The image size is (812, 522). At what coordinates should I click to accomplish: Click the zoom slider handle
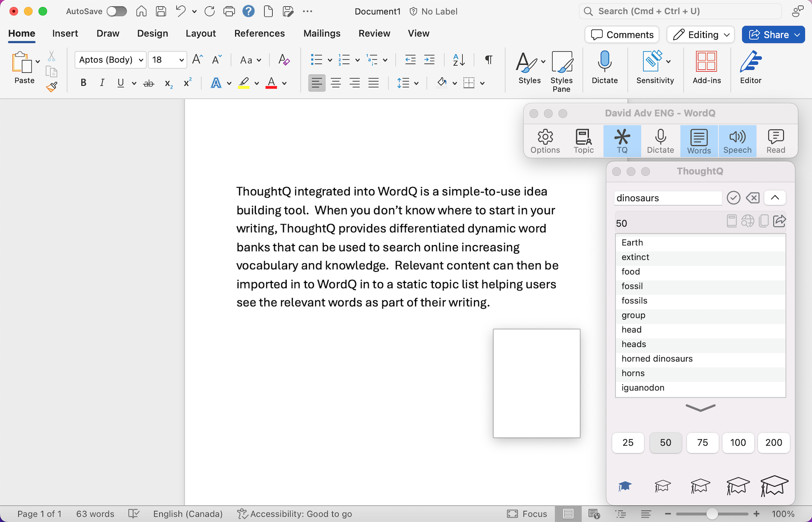tap(712, 514)
